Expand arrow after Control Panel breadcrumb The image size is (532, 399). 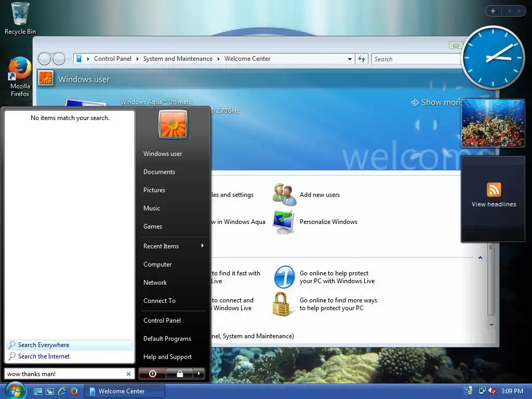pos(137,59)
